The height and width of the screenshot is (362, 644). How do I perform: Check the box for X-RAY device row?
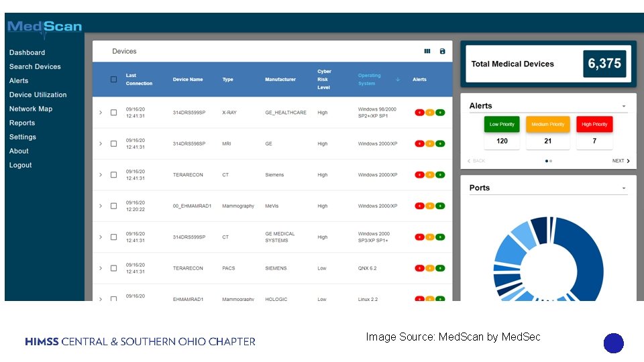click(x=114, y=113)
